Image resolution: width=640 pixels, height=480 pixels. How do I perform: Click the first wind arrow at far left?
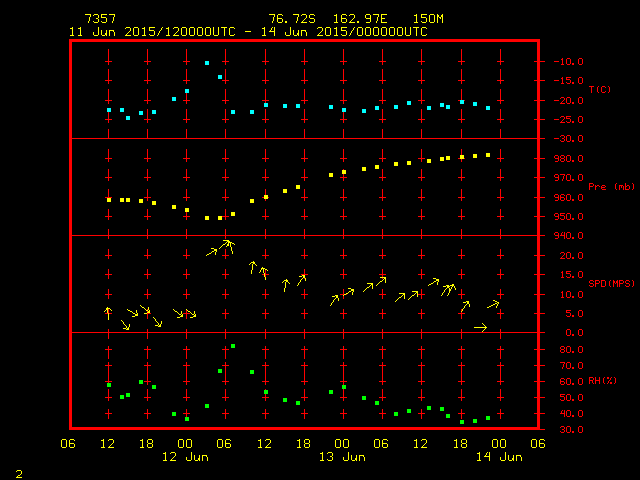(x=108, y=313)
